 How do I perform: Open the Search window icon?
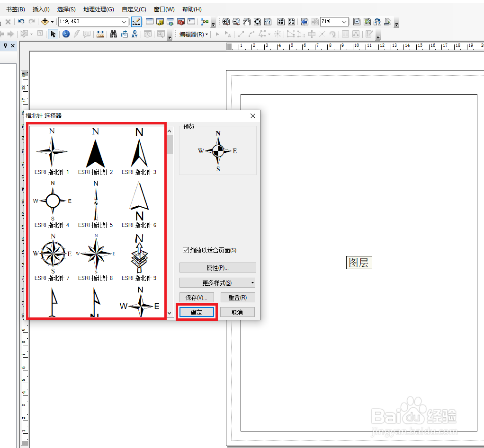pyautogui.click(x=170, y=22)
